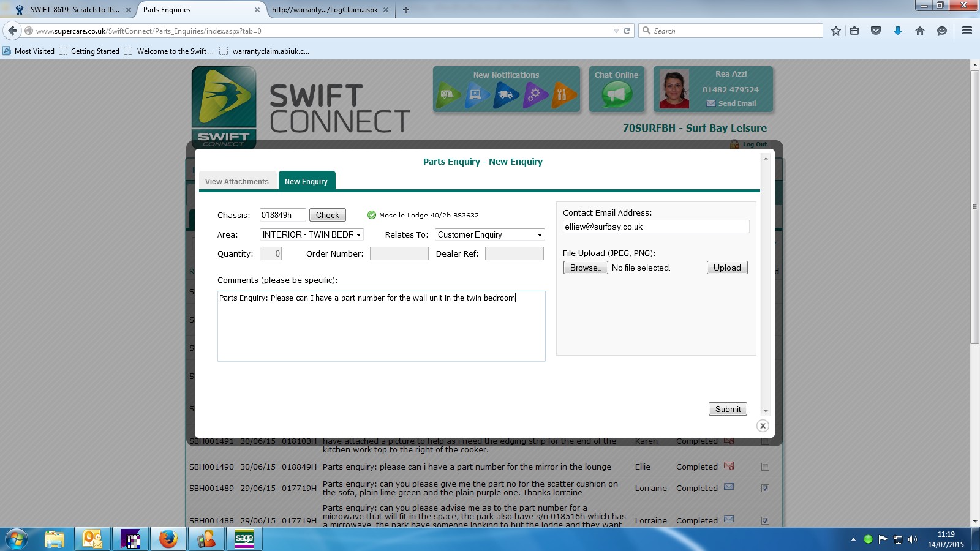Show hidden system tray icons
980x551 pixels.
[853, 539]
